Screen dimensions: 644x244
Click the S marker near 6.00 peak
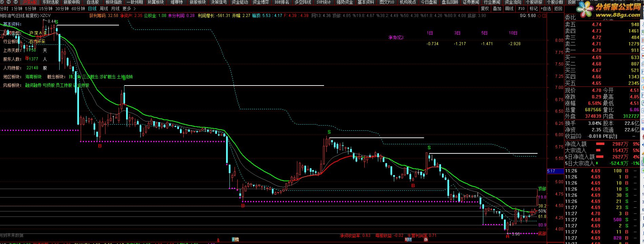click(x=328, y=132)
